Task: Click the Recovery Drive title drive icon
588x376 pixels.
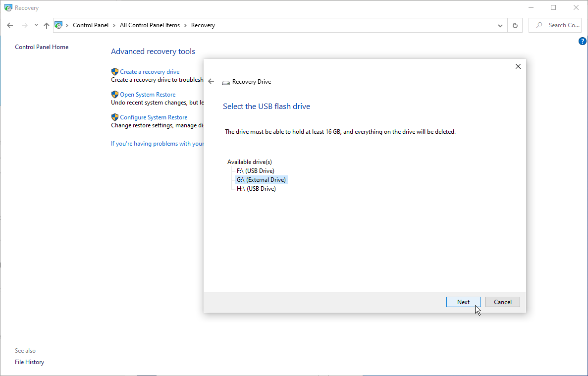Action: 226,82
